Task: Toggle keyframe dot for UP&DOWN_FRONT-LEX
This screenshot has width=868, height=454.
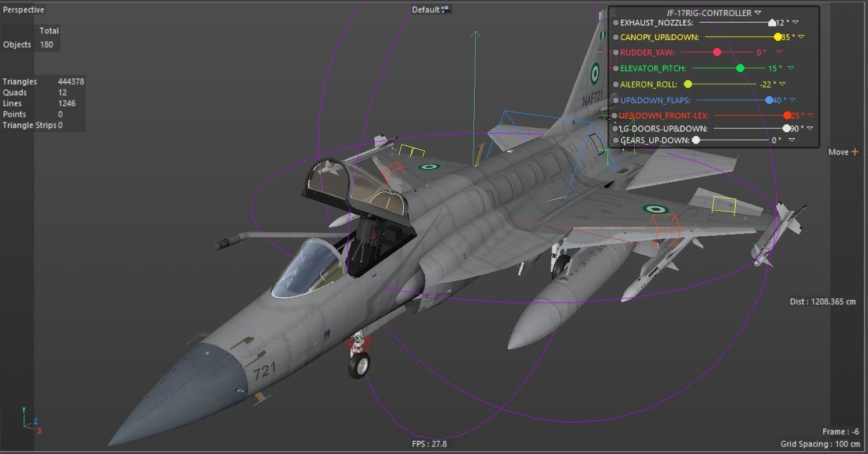Action: pyautogui.click(x=616, y=116)
